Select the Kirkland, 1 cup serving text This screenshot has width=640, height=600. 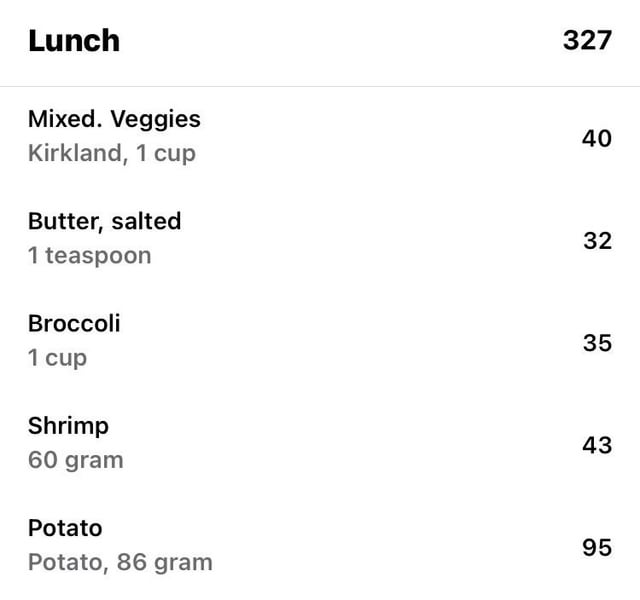pyautogui.click(x=112, y=153)
